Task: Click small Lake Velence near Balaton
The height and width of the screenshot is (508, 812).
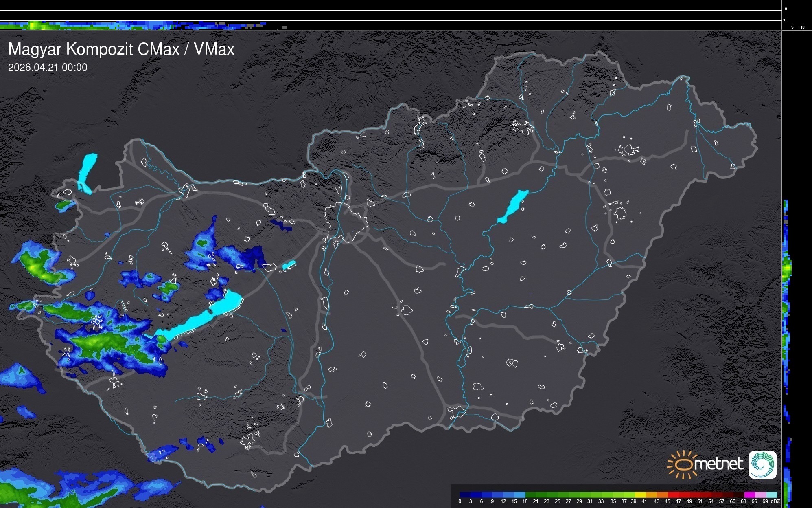Action: (x=289, y=265)
